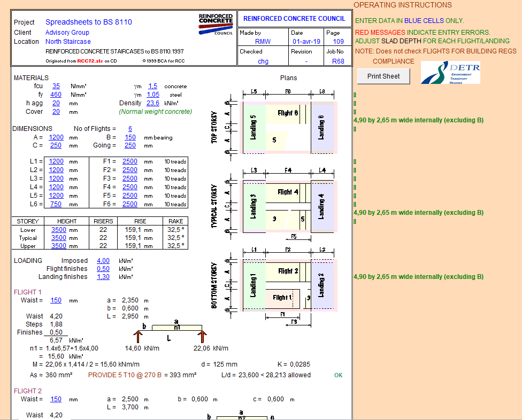Click the green 'OK' status text
The width and height of the screenshot is (522, 420).
coord(338,375)
